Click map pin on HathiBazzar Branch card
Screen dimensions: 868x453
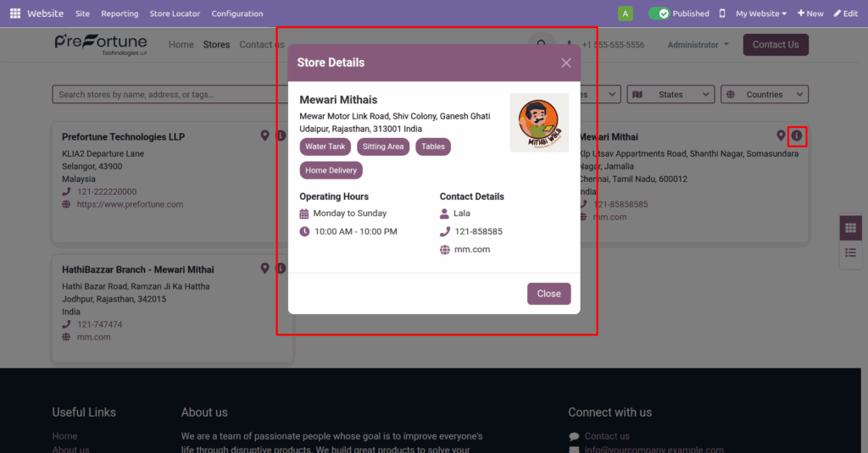tap(264, 268)
